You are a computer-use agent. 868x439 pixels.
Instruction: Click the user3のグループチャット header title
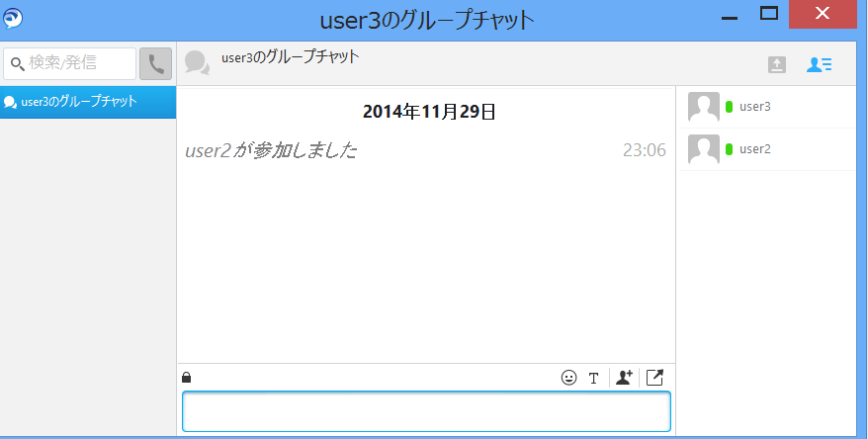point(290,57)
